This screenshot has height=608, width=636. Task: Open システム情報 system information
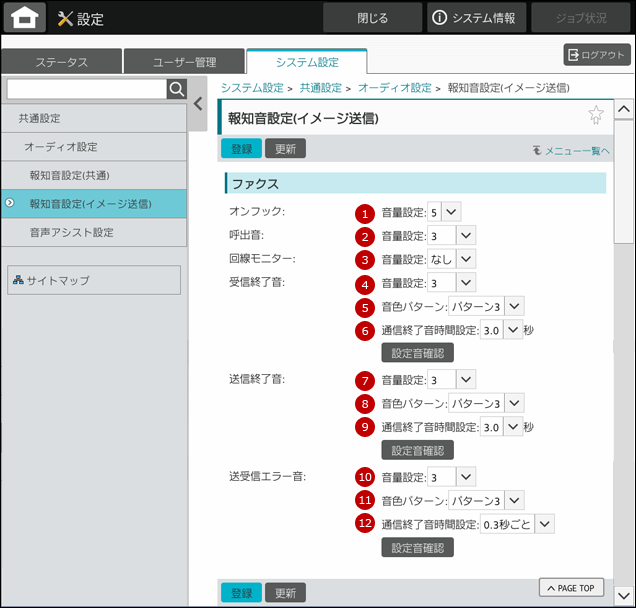(473, 18)
